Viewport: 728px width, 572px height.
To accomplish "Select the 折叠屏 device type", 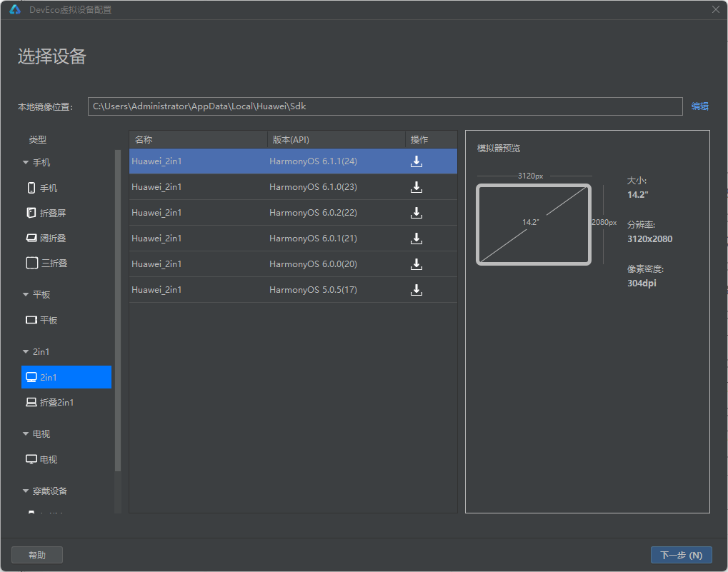I will click(x=46, y=213).
